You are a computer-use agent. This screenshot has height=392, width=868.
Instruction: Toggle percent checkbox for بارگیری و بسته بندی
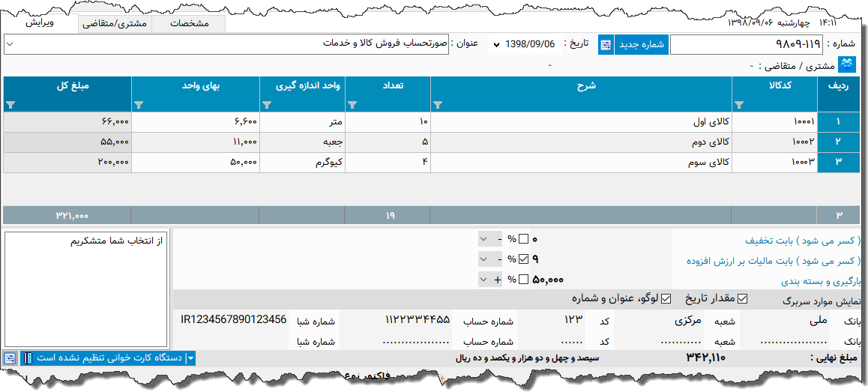(x=523, y=280)
